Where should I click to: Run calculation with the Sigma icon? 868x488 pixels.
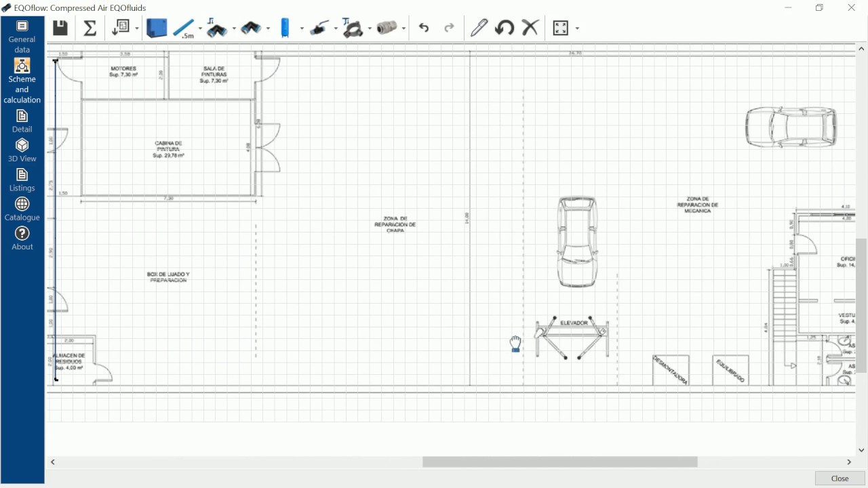click(90, 28)
